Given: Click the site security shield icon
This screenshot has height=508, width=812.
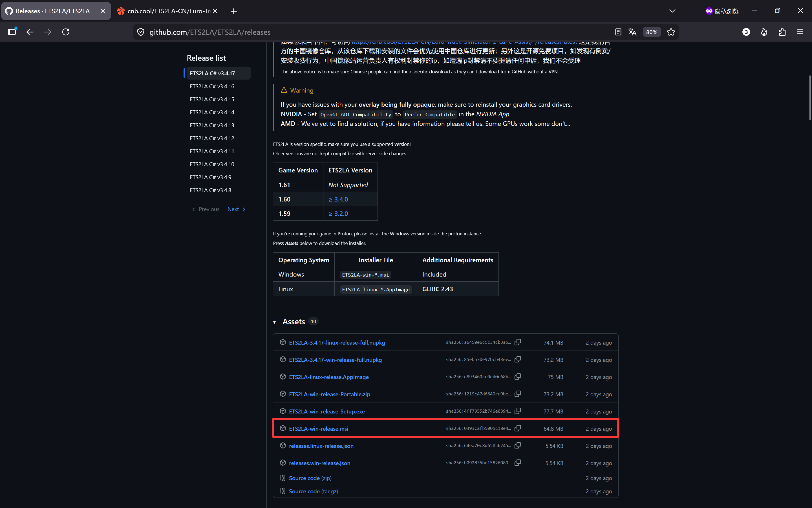Looking at the screenshot, I should click(141, 32).
